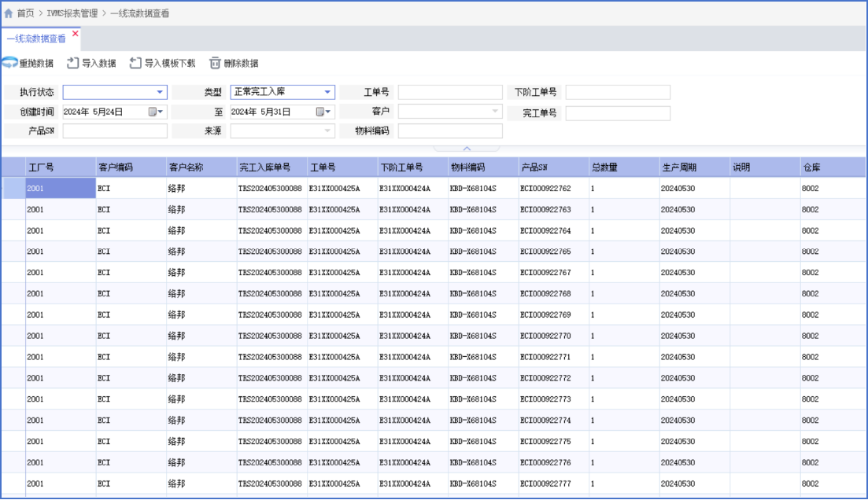Viewport: 868px width, 500px height.
Task: Click the 导入模板下载 download icon
Action: [x=135, y=63]
